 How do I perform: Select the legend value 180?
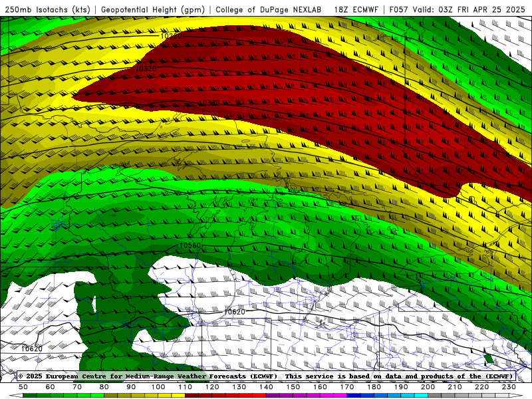[x=374, y=387]
